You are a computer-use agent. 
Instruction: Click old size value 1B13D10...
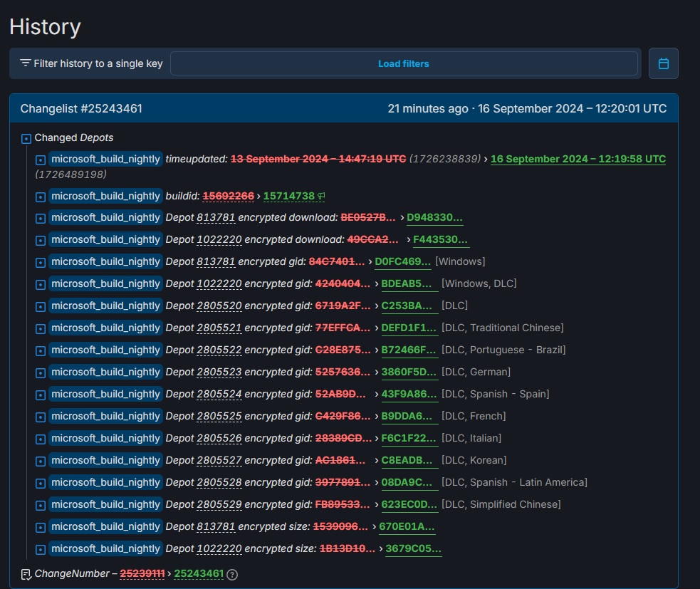point(348,549)
